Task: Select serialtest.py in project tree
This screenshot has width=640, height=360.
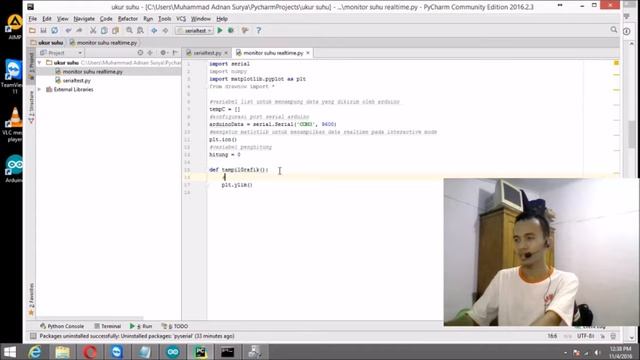Action: (77, 81)
